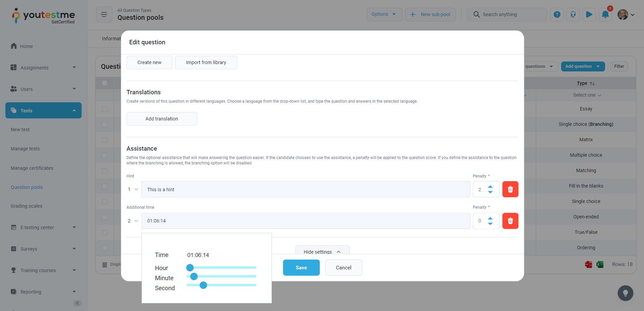
Task: Open additional time order dropdown showing 2
Action: pyautogui.click(x=133, y=221)
